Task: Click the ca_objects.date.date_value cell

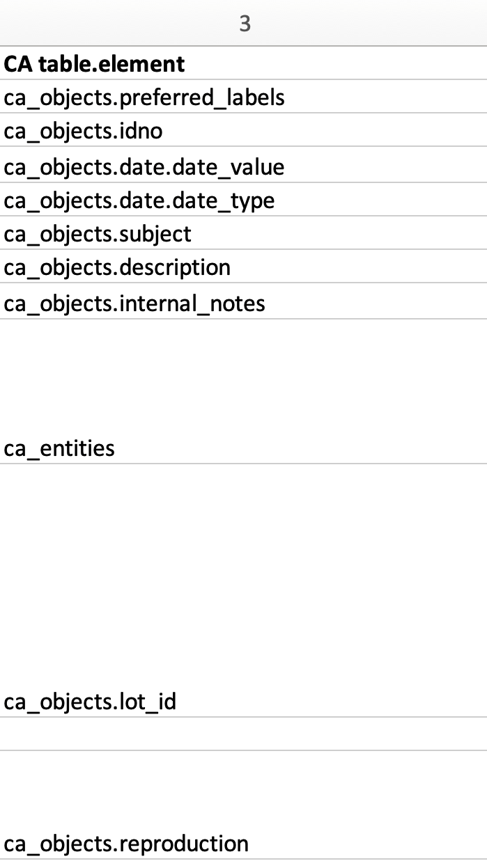Action: (x=144, y=167)
